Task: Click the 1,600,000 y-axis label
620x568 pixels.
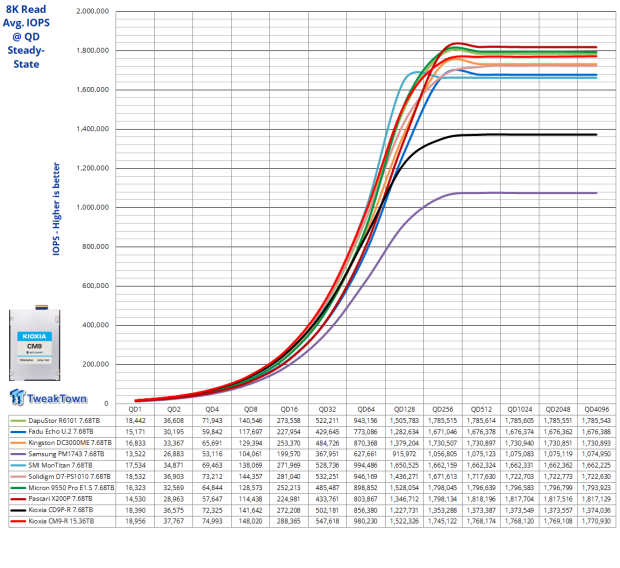Action: (x=93, y=90)
